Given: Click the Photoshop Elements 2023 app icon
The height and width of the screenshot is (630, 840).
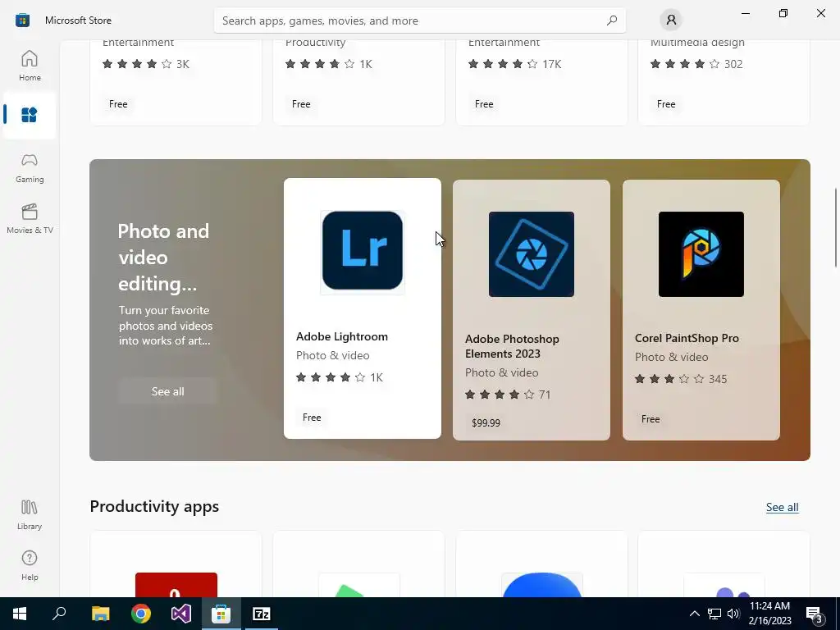Looking at the screenshot, I should click(531, 254).
